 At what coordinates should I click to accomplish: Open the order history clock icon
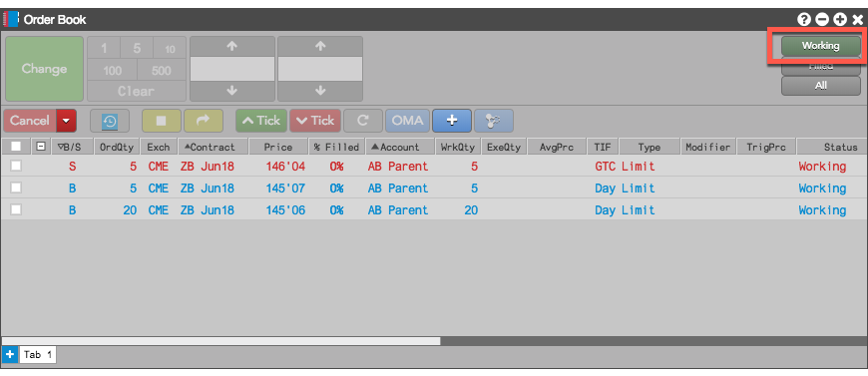click(110, 121)
